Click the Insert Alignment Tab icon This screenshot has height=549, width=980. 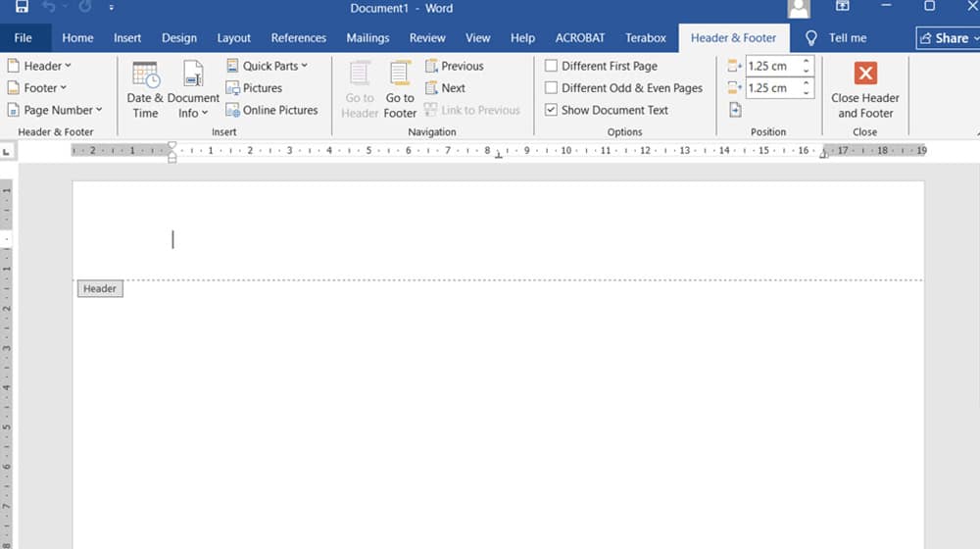(735, 110)
